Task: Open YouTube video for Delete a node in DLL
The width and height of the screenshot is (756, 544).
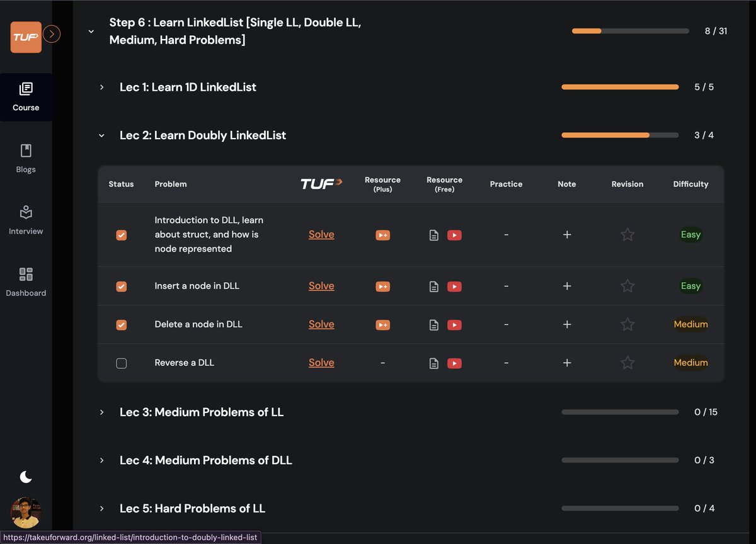Action: 454,325
